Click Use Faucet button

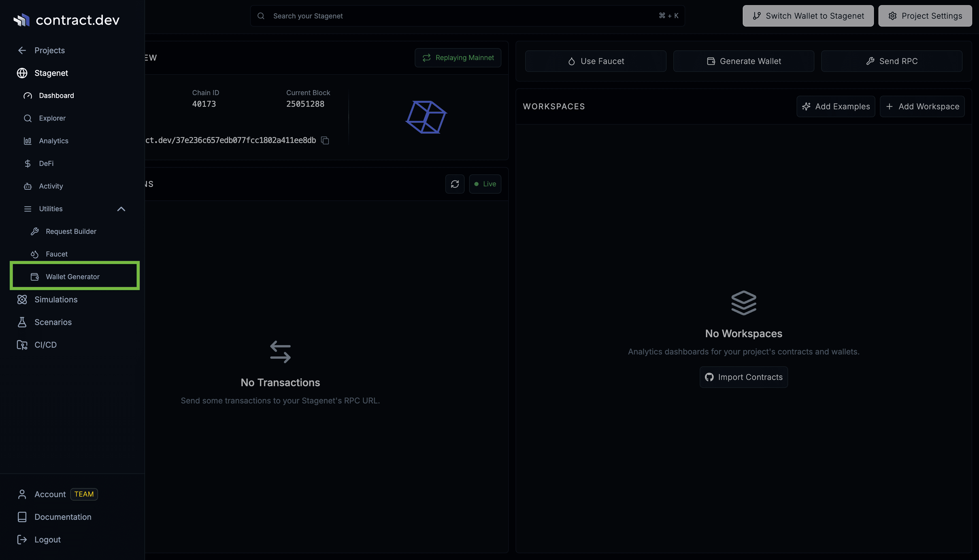tap(596, 61)
